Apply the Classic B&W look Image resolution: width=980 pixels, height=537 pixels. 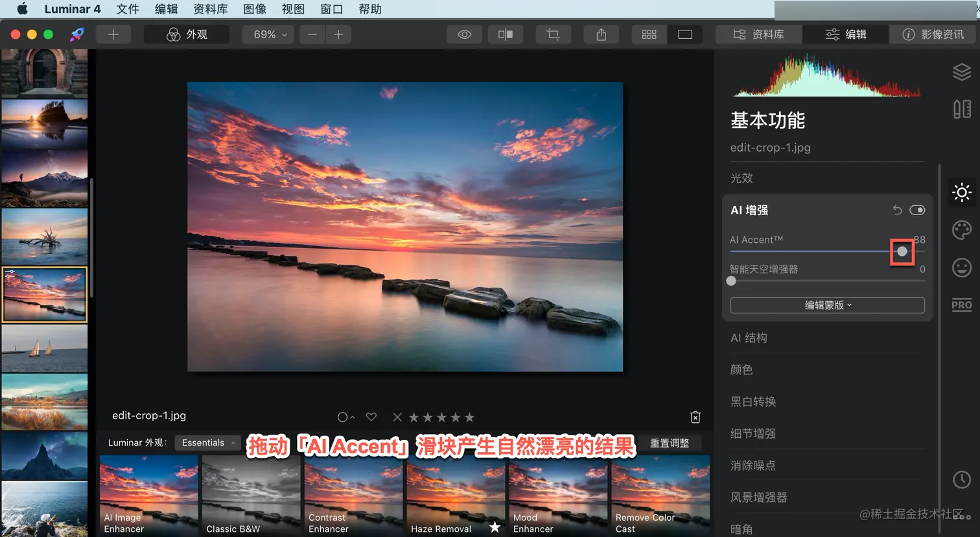(251, 496)
